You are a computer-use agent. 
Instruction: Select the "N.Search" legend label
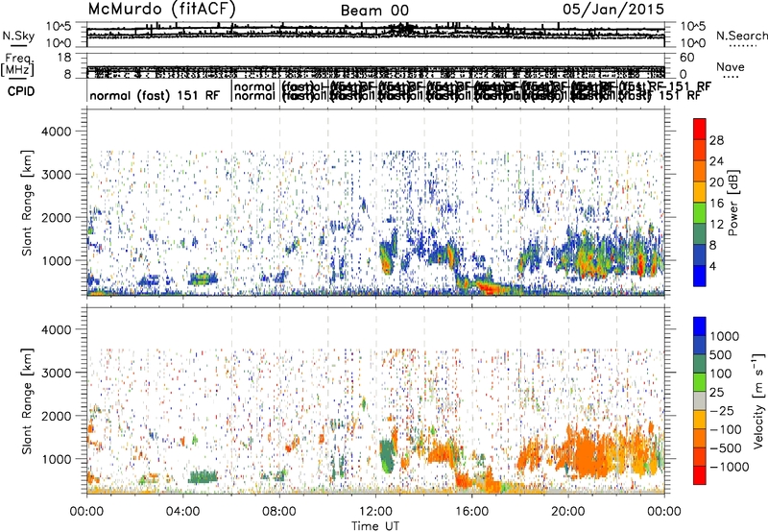[x=741, y=36]
